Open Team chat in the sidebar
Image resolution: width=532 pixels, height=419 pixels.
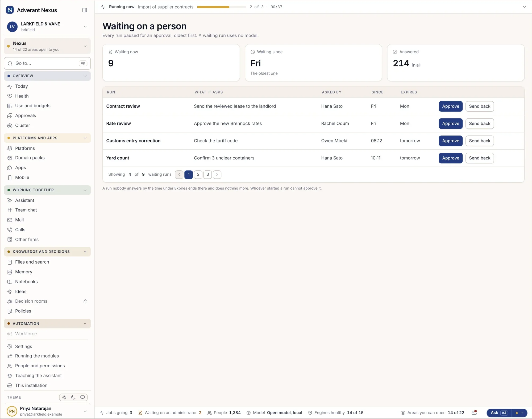(x=47, y=210)
